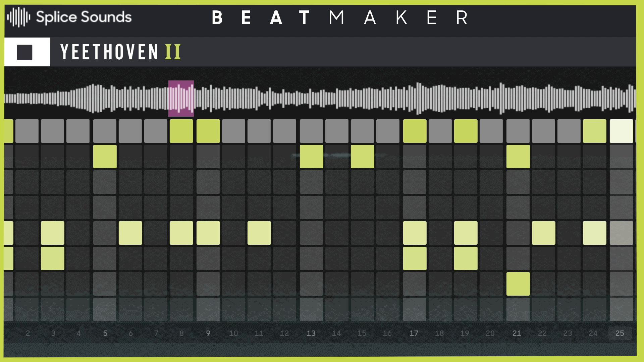Enable the bottom row pad at step 13
The image size is (644, 362).
click(x=312, y=309)
